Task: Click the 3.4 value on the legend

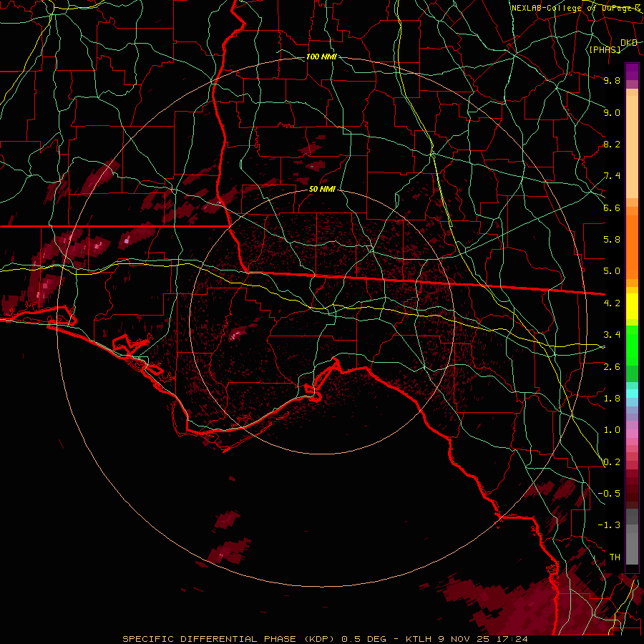Action: click(612, 335)
